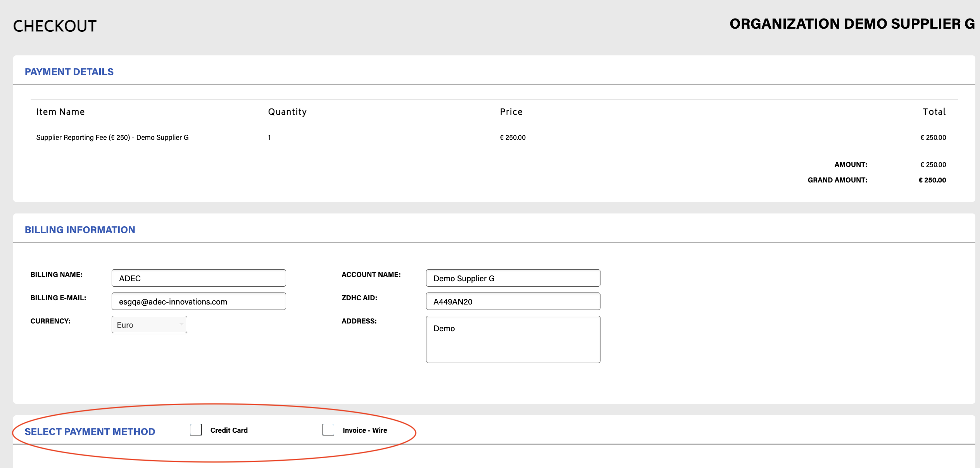Click the price cell € 250.00

(x=513, y=138)
